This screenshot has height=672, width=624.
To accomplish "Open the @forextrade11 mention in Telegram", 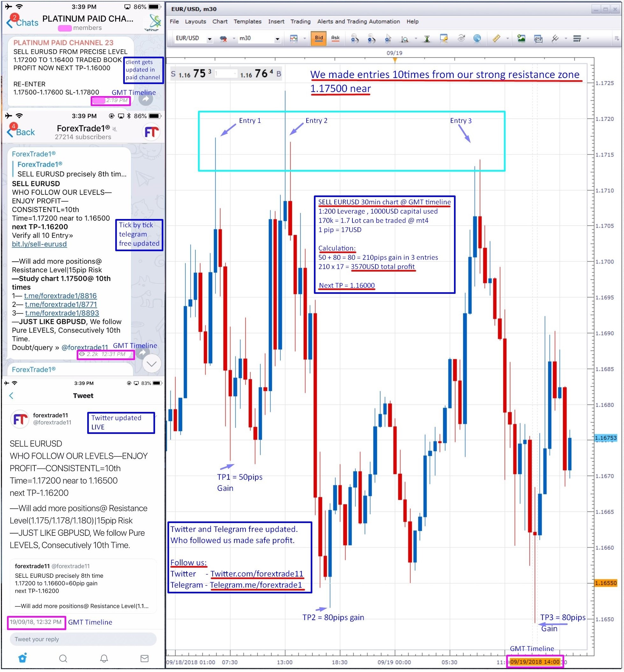I will pyautogui.click(x=85, y=348).
